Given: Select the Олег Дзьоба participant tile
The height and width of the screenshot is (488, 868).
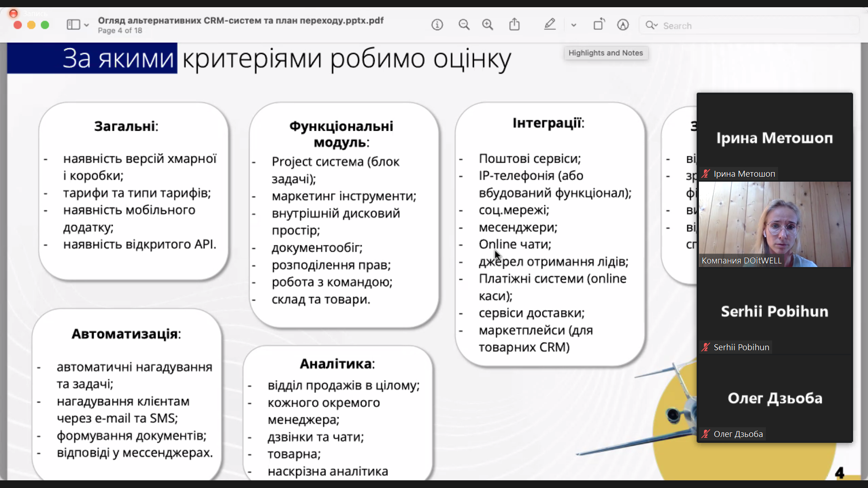Looking at the screenshot, I should tap(775, 398).
